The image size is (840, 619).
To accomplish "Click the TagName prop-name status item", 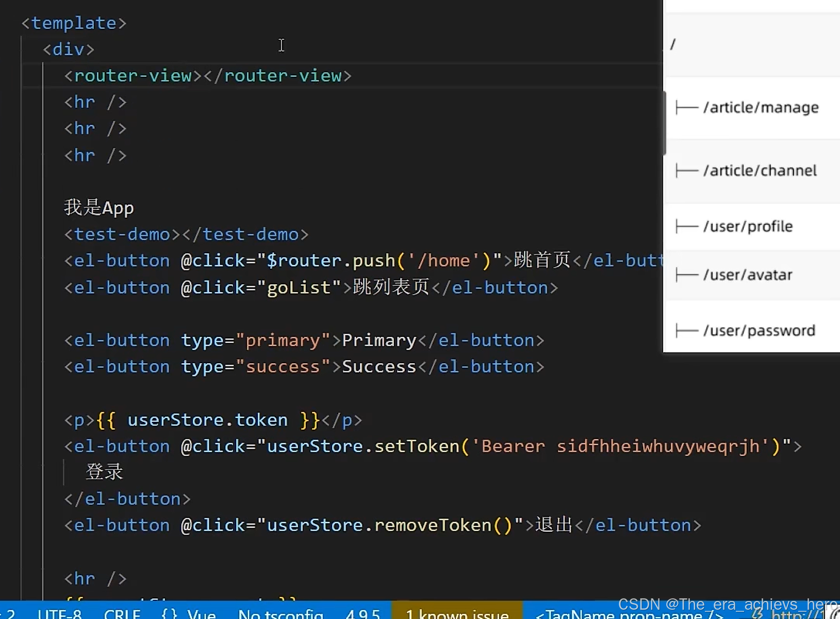I will [629, 614].
